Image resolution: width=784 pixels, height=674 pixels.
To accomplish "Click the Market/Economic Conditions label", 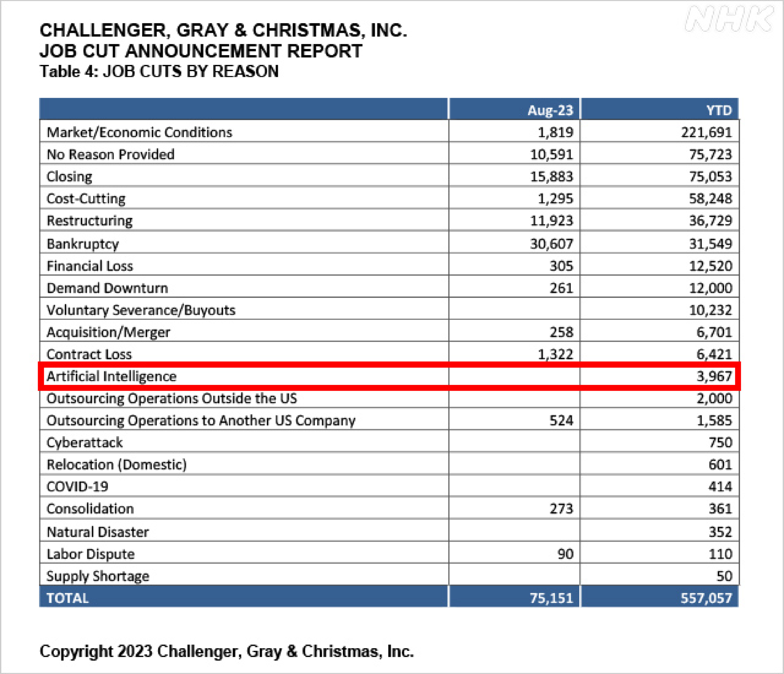I will click(x=139, y=132).
